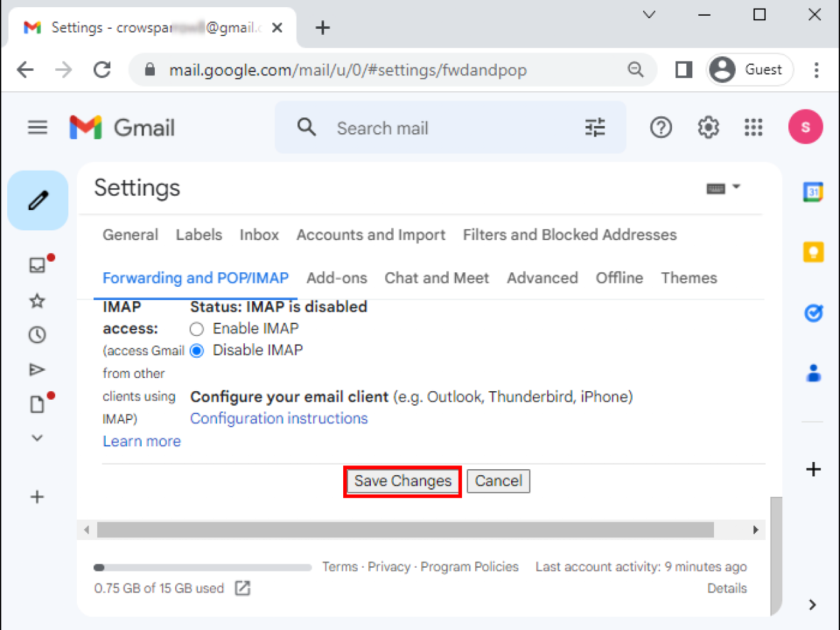The width and height of the screenshot is (840, 630).
Task: Open Drafts page icon in sidebar
Action: click(x=37, y=404)
